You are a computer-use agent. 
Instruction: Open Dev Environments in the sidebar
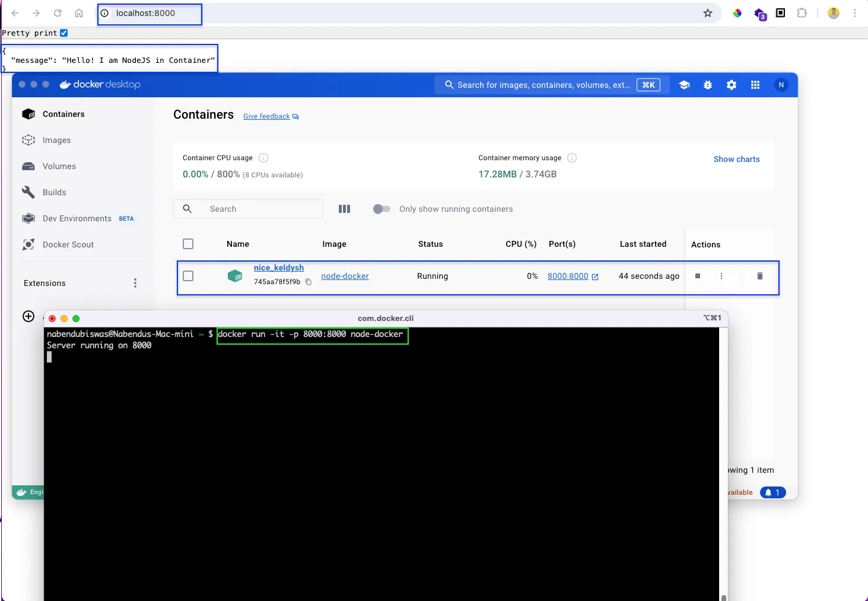(x=78, y=218)
